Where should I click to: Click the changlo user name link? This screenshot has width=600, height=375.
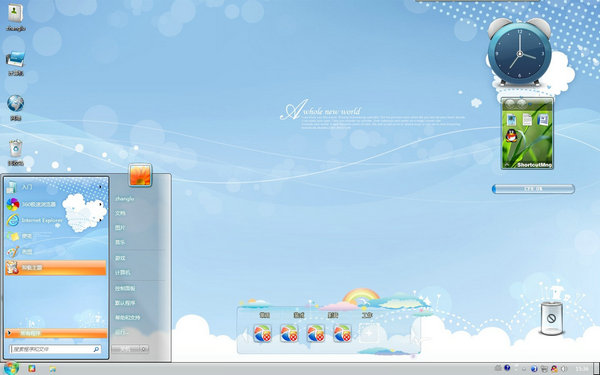125,199
